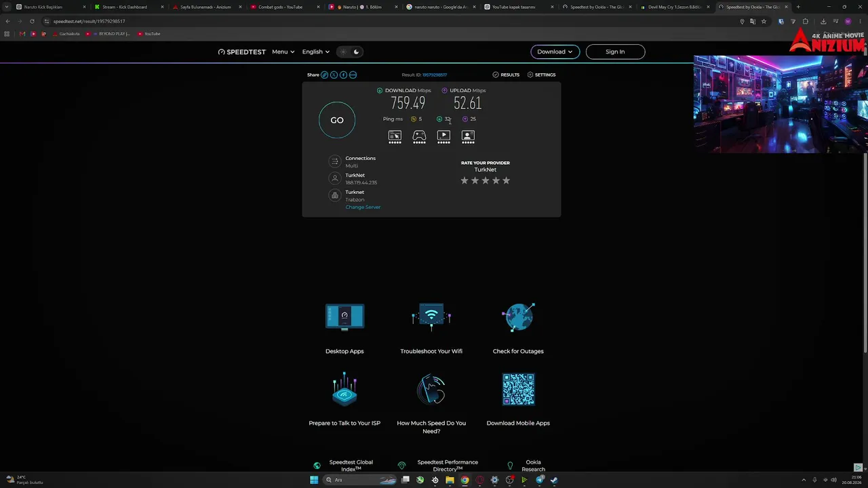This screenshot has width=868, height=488.
Task: Click the video conferencing rating icon
Action: point(468,137)
